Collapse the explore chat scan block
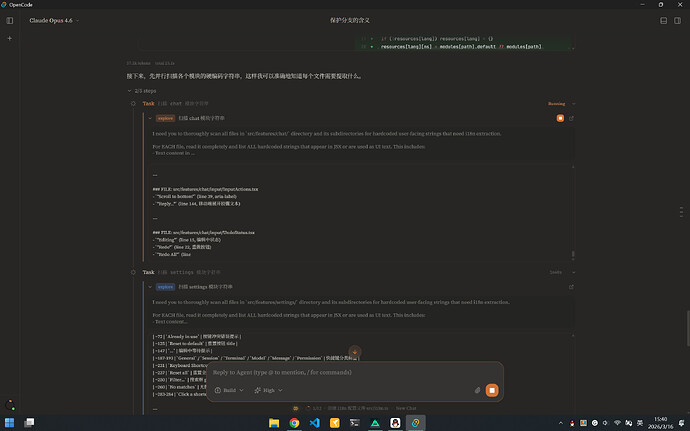Image resolution: width=690 pixels, height=431 pixels. 150,118
